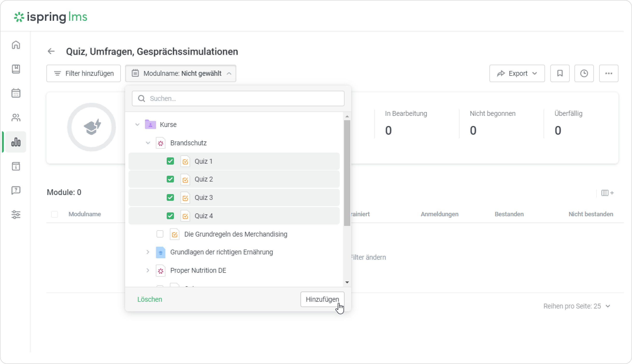Screen dimensions: 632x364
Task: Go back with the left arrow
Action: pos(51,51)
